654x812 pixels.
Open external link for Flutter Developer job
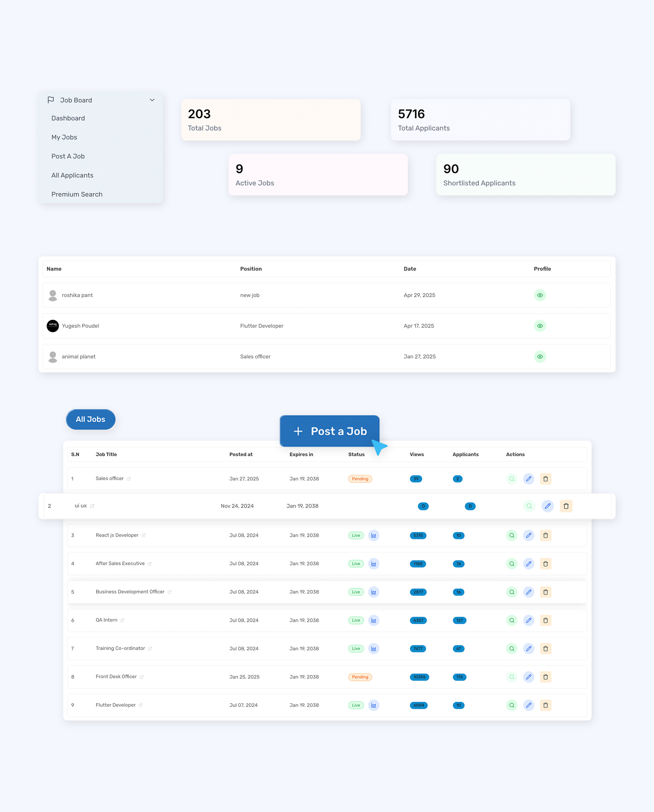[x=140, y=705]
